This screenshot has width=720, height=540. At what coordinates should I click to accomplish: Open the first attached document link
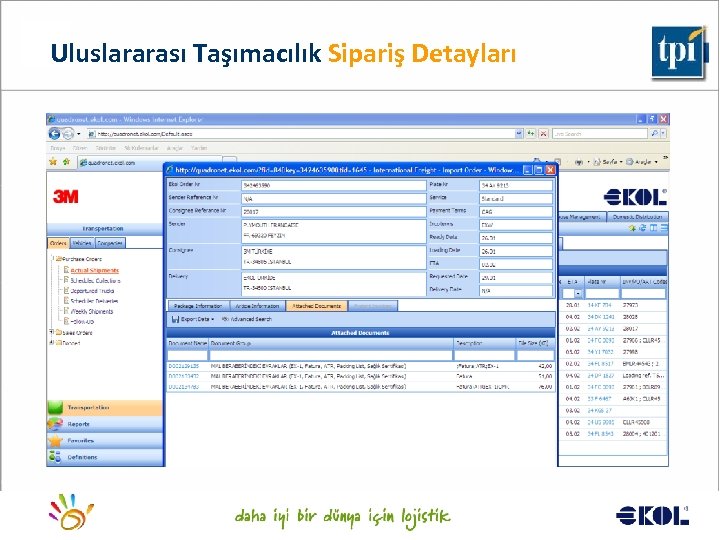point(184,366)
